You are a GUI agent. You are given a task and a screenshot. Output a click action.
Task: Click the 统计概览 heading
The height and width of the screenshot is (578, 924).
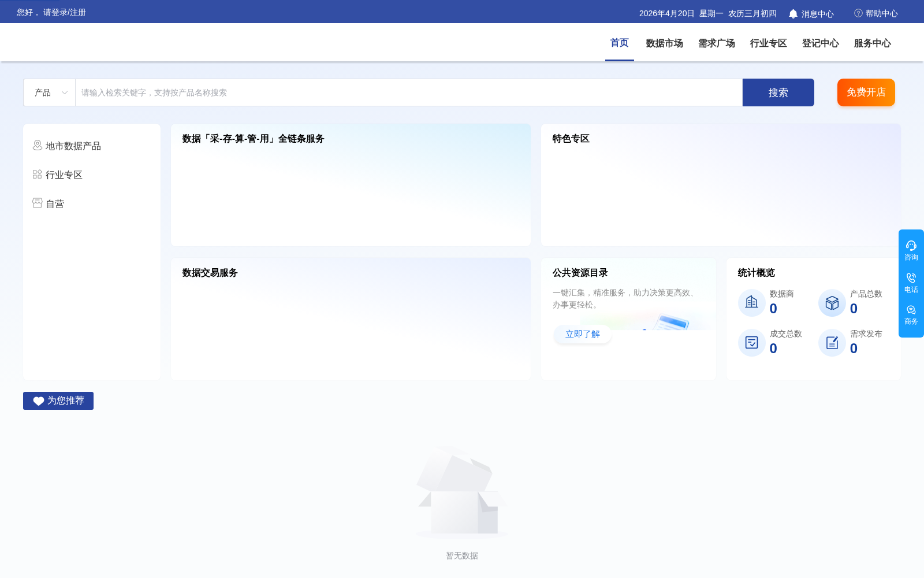click(757, 273)
